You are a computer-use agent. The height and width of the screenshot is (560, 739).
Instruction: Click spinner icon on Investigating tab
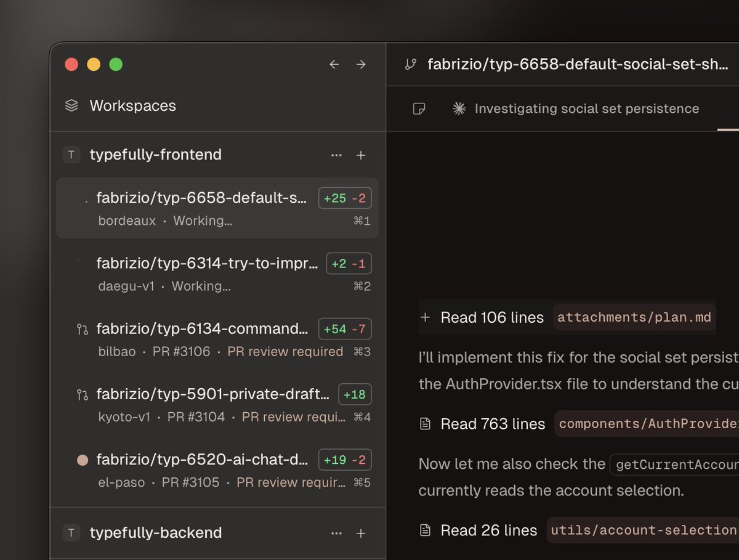[459, 109]
